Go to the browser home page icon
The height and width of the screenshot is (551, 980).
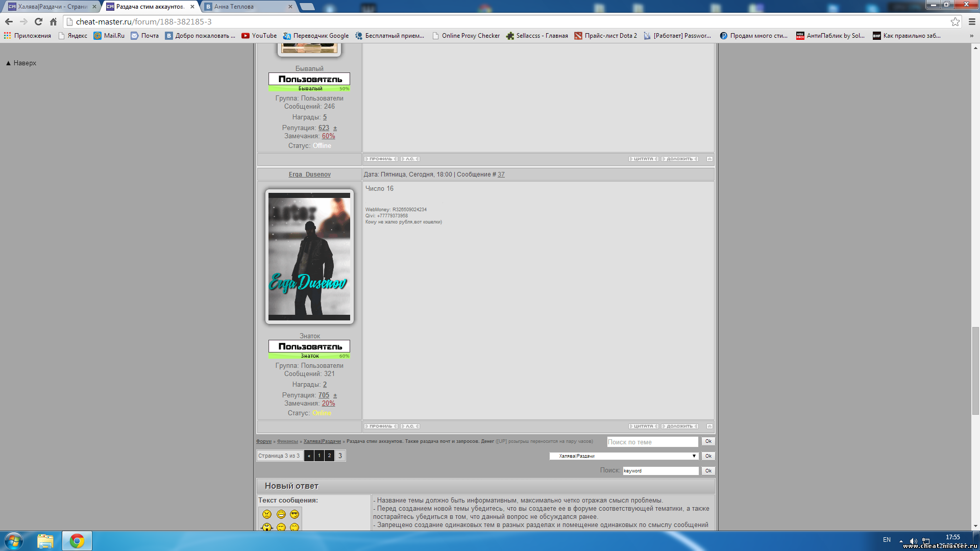coord(53,21)
